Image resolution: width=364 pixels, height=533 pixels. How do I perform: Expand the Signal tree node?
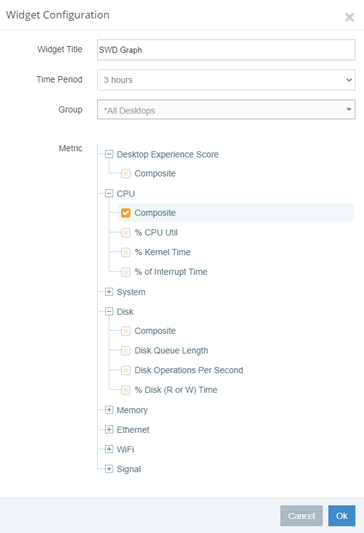(x=109, y=469)
